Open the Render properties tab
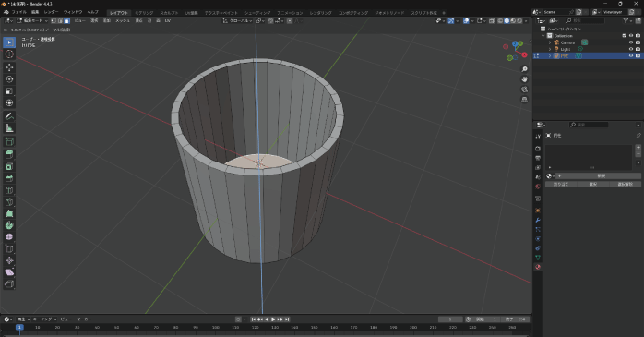 [538, 149]
